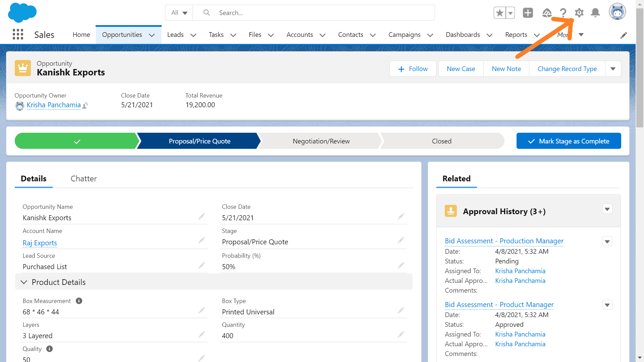The image size is (644, 362).
Task: Open the Help question mark icon
Action: click(563, 13)
